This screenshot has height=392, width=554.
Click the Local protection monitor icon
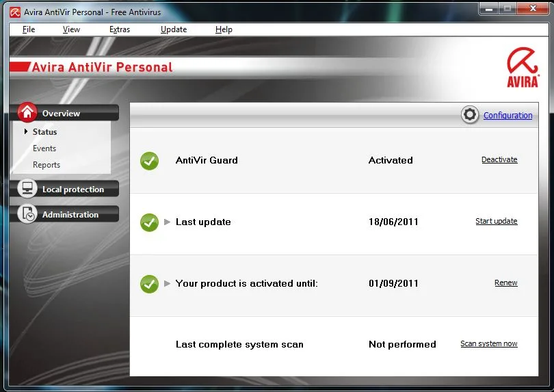coord(27,188)
